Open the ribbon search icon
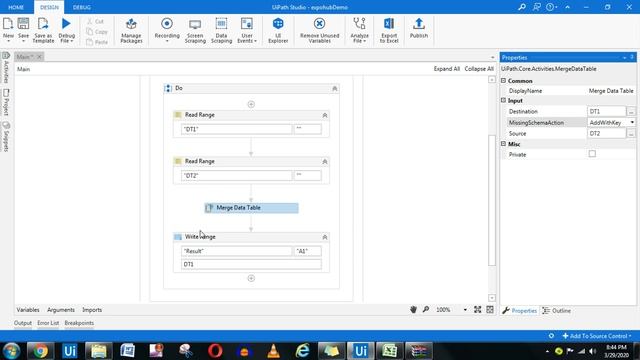 click(x=522, y=7)
